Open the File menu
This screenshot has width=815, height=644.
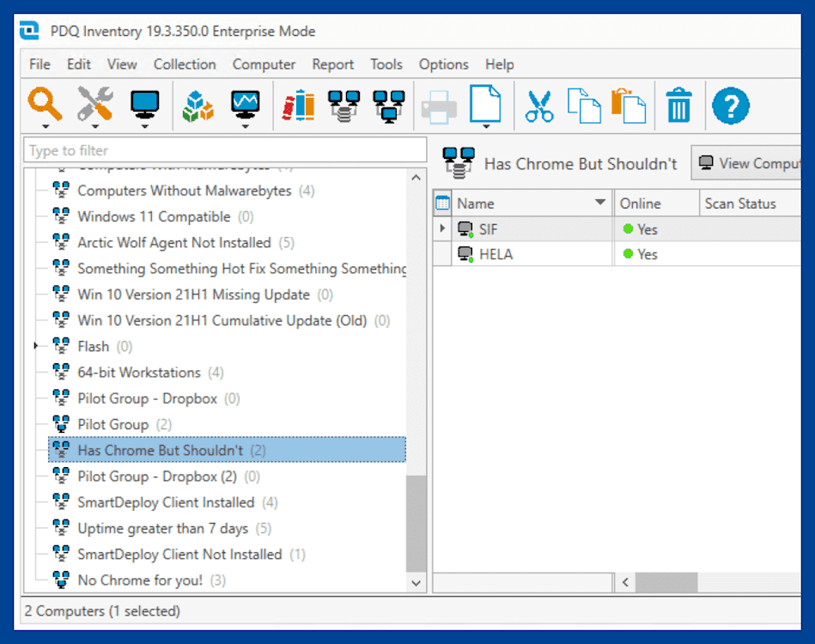40,64
